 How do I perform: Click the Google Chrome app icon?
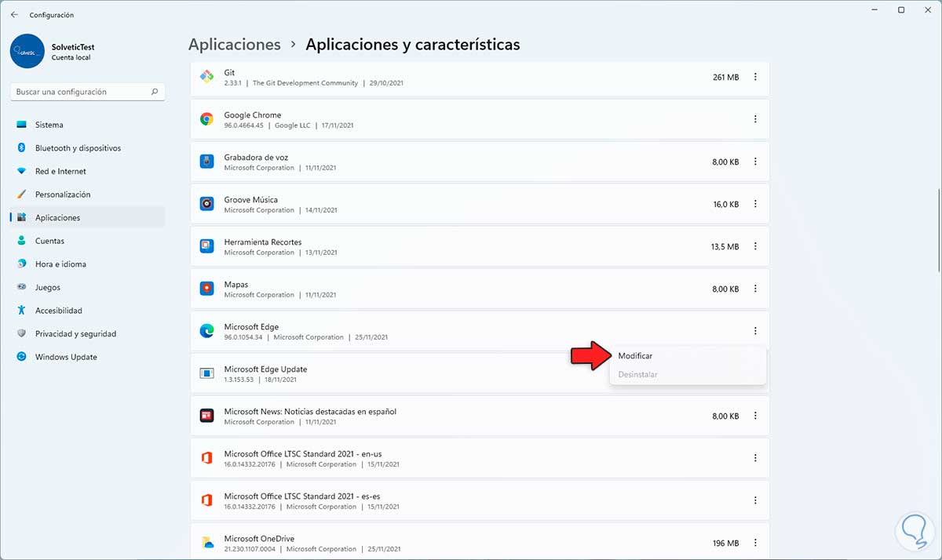(206, 119)
